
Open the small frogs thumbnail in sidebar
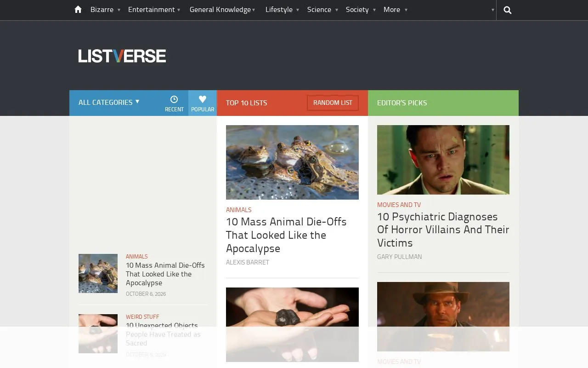click(98, 274)
